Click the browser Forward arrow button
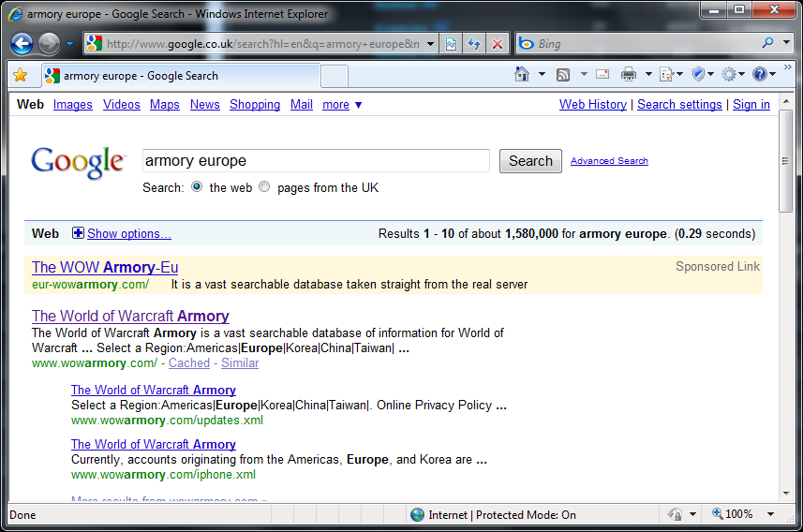The image size is (803, 532). click(x=49, y=44)
